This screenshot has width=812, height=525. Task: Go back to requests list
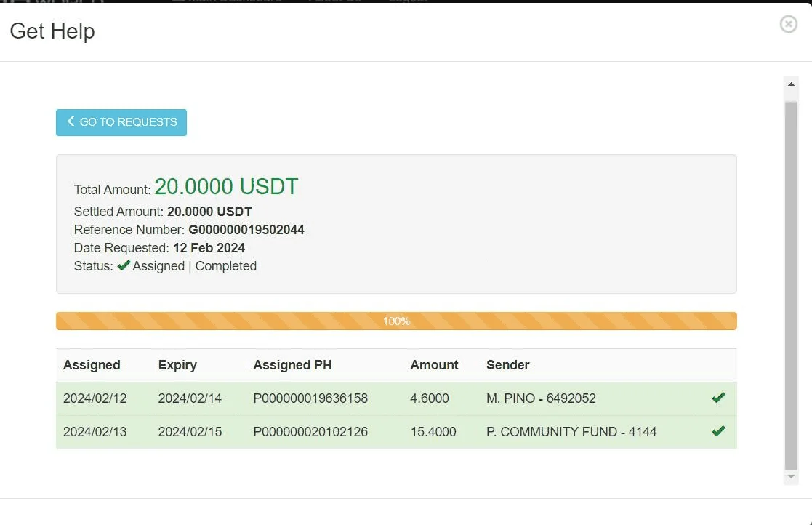[x=121, y=122]
